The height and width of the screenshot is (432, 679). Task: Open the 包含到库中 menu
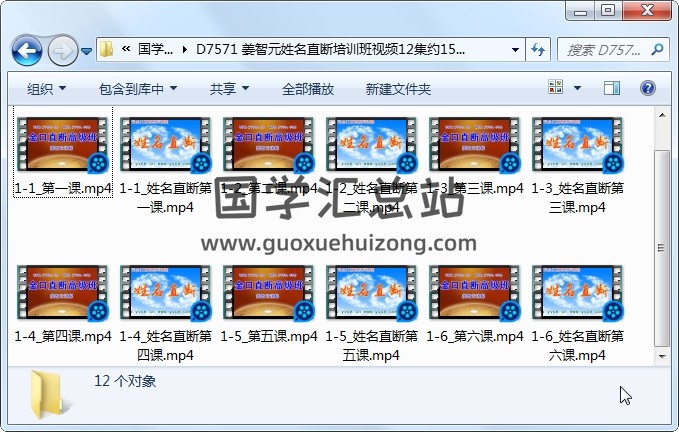[x=138, y=89]
